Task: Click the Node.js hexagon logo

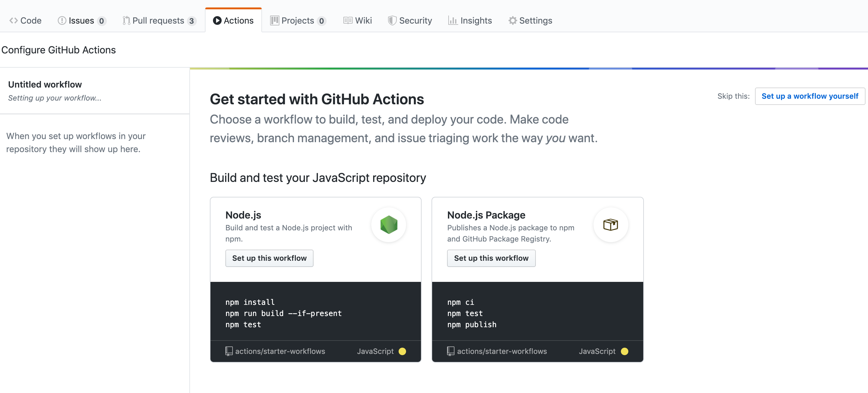Action: pyautogui.click(x=388, y=224)
